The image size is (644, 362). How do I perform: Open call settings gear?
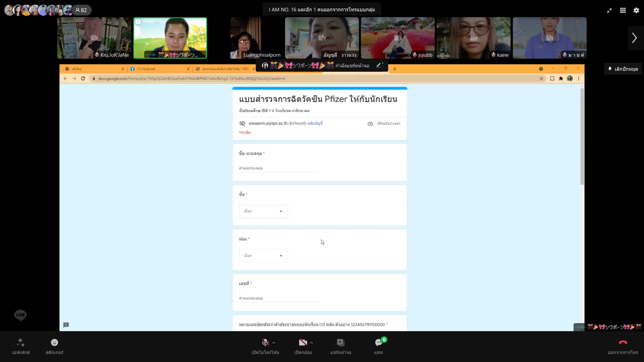636,10
